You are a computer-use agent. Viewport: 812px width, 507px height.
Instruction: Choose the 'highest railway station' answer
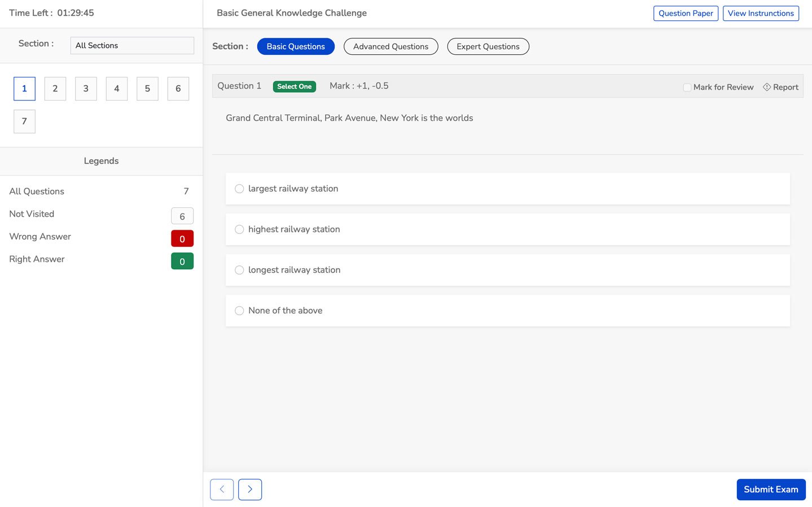pyautogui.click(x=239, y=229)
